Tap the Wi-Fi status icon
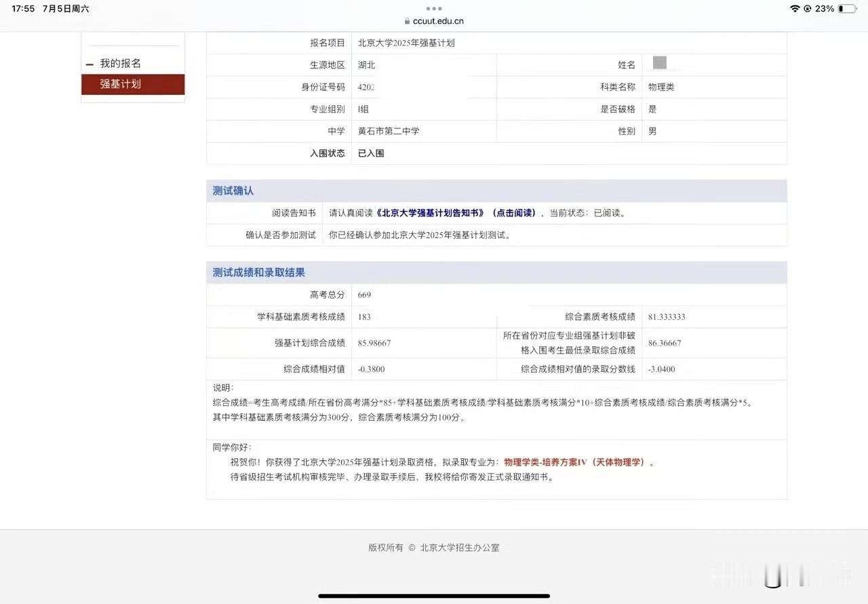 [x=795, y=9]
